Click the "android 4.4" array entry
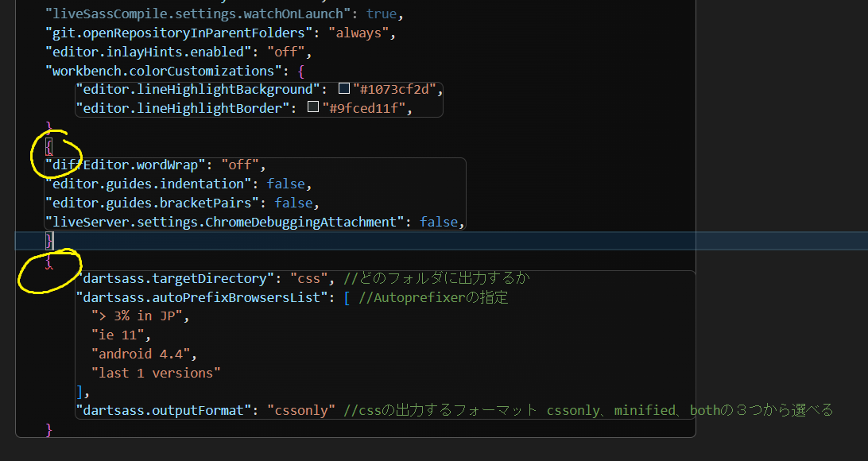Image resolution: width=868 pixels, height=461 pixels. click(141, 354)
